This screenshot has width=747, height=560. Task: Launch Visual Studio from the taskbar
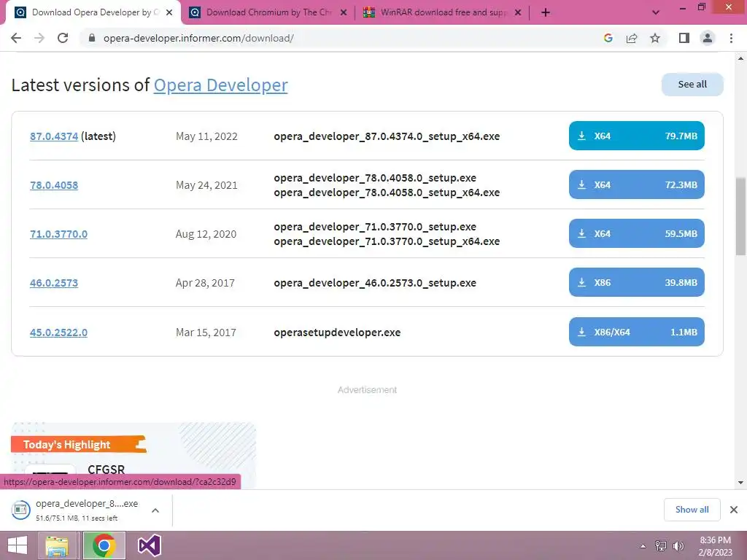pos(149,545)
